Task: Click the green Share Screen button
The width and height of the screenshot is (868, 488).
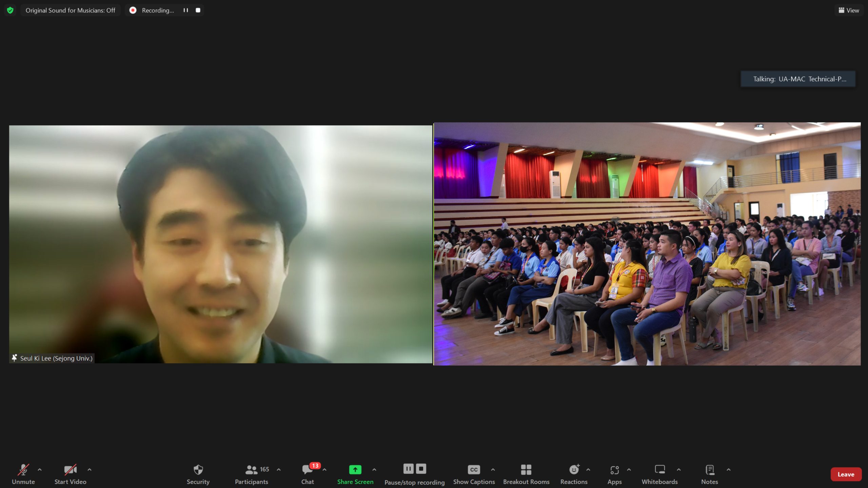Action: (x=355, y=474)
